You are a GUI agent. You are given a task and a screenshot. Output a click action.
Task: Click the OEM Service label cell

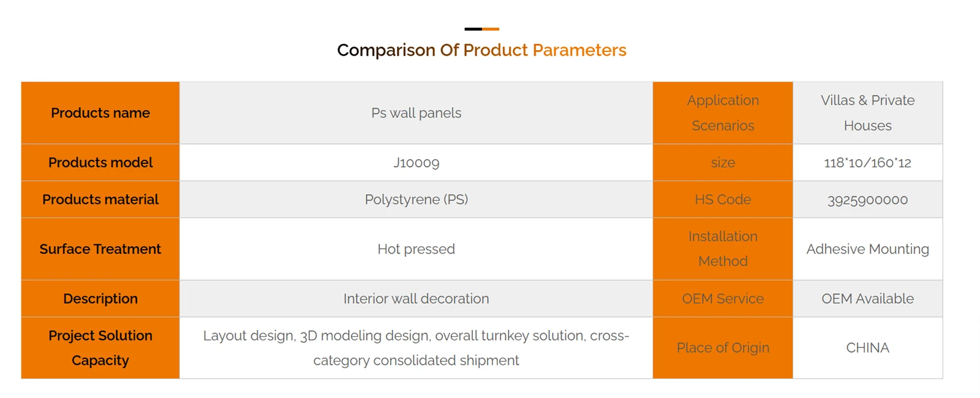click(723, 298)
